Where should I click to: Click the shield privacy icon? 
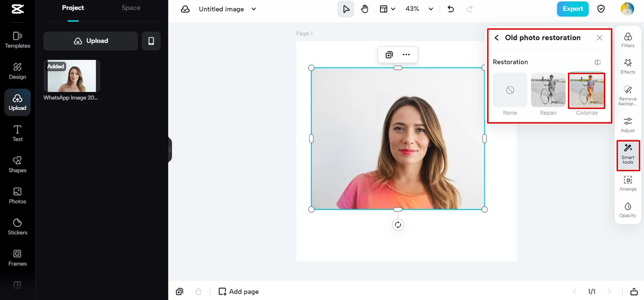coord(601,9)
